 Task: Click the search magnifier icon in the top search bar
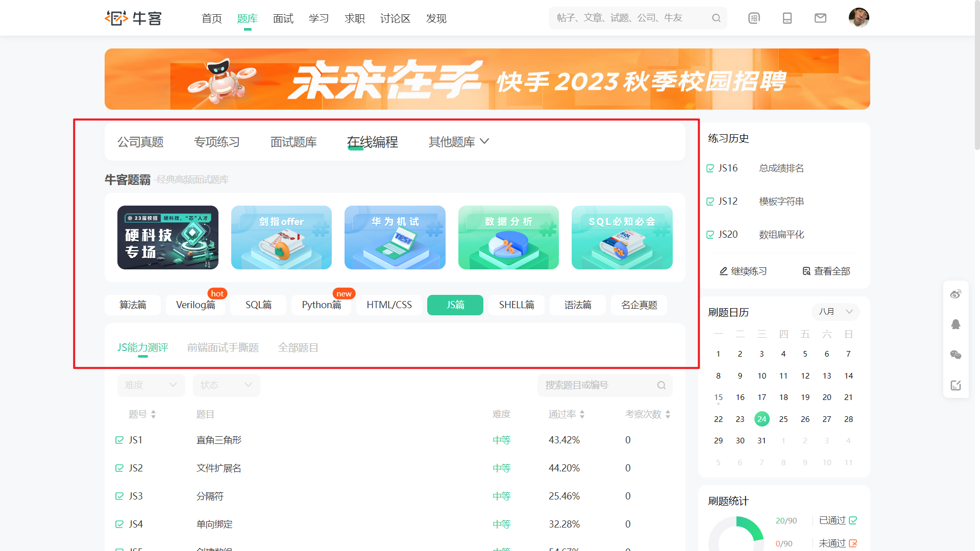pos(716,18)
